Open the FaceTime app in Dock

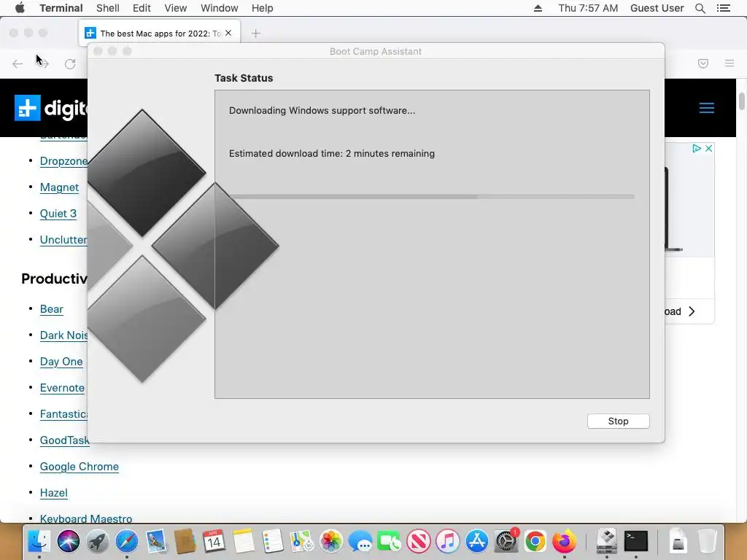point(390,542)
